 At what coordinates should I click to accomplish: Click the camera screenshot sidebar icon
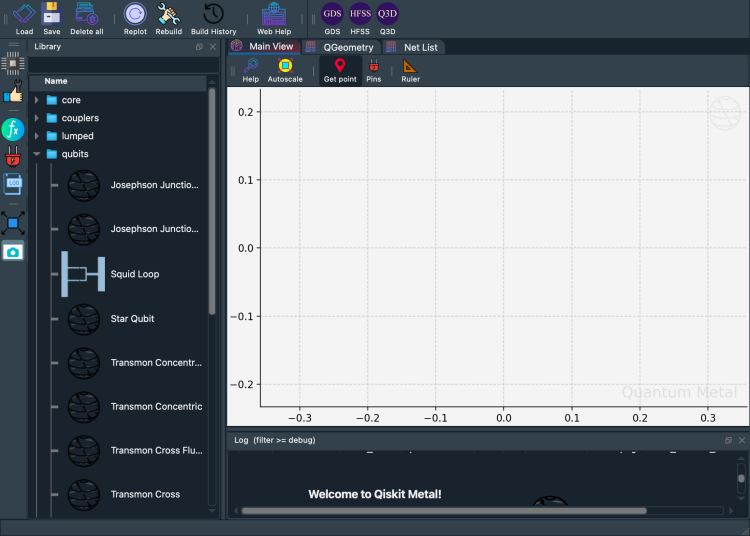click(13, 252)
